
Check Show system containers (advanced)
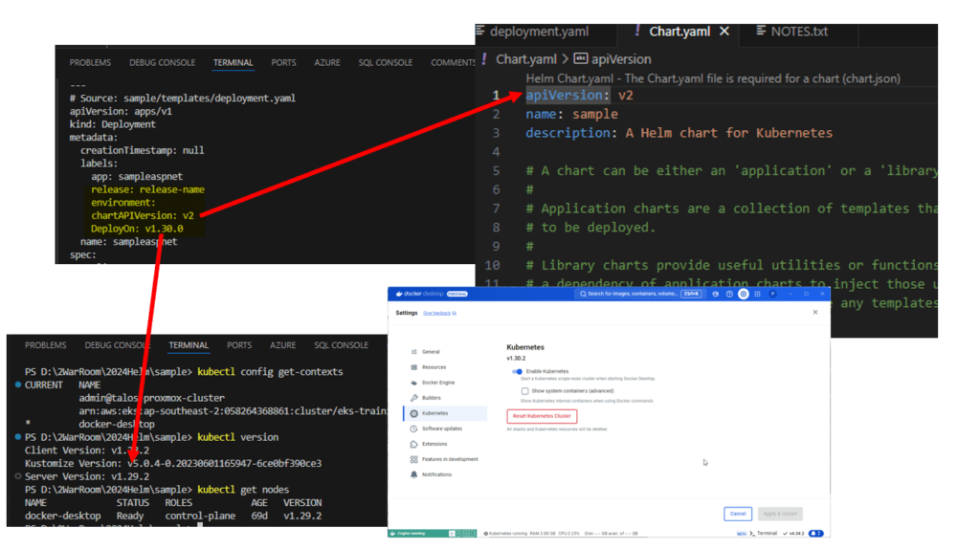click(x=525, y=390)
